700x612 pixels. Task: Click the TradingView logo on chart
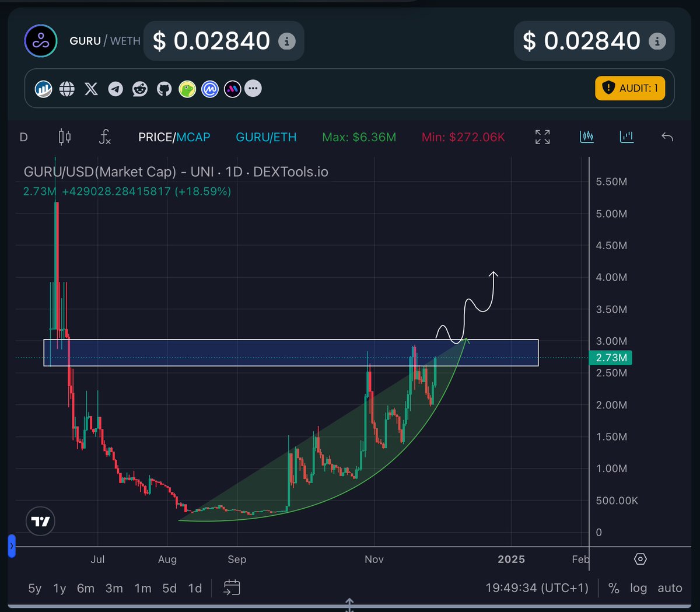coord(41,521)
